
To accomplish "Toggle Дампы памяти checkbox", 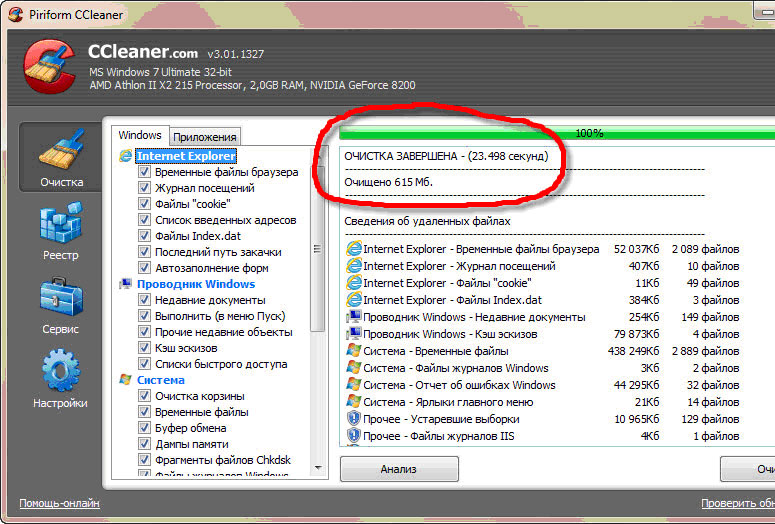I will 144,443.
